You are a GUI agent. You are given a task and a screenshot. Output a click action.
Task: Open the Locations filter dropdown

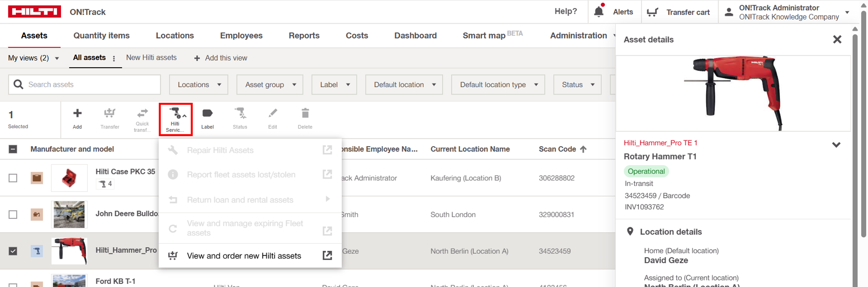[198, 85]
